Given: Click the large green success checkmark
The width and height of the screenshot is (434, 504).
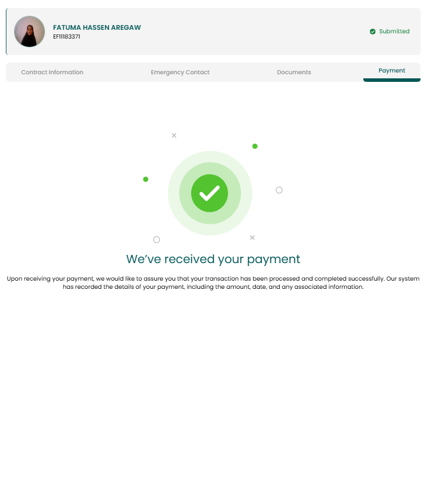Looking at the screenshot, I should tap(210, 193).
